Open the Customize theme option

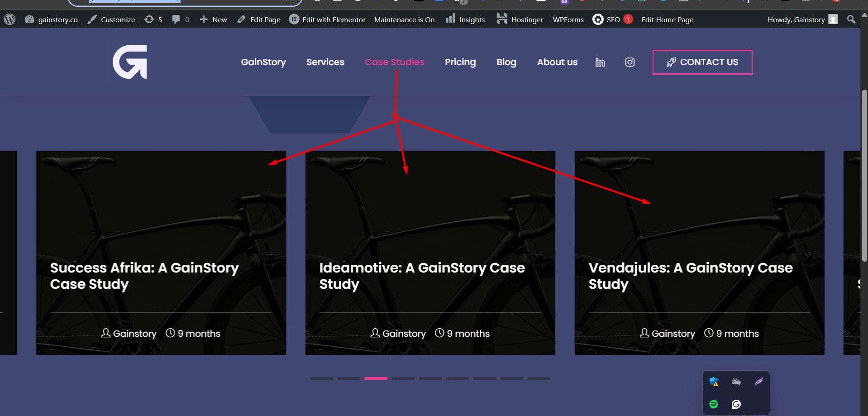111,19
